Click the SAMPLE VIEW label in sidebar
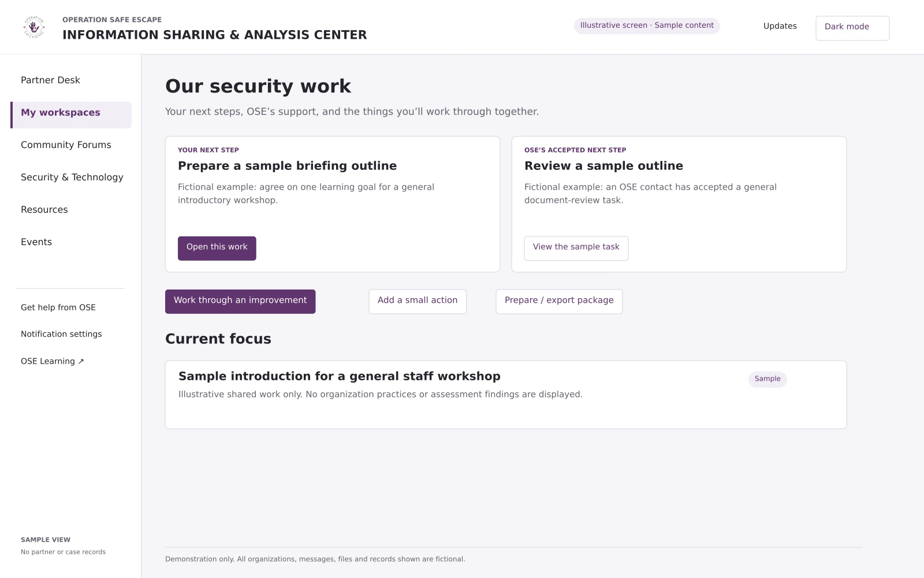The width and height of the screenshot is (924, 578). tap(46, 540)
